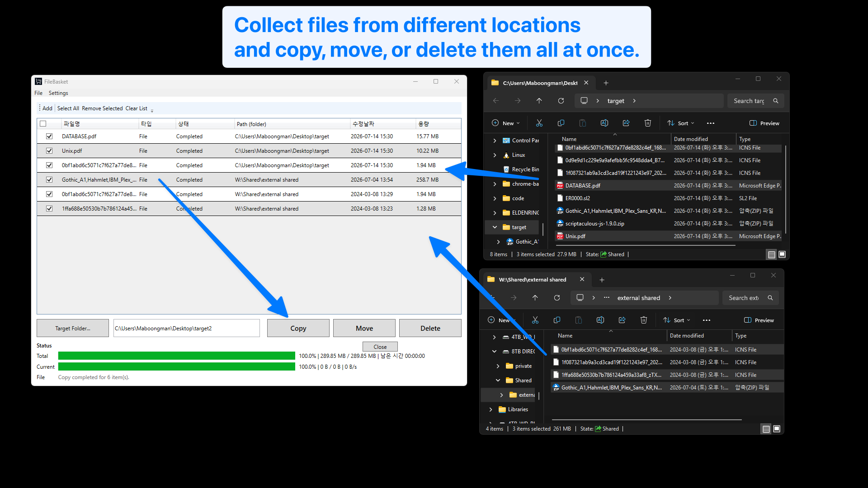The height and width of the screenshot is (488, 868).
Task: Uncheck 1ffa688e50530b7b row checkbox
Action: tap(49, 209)
